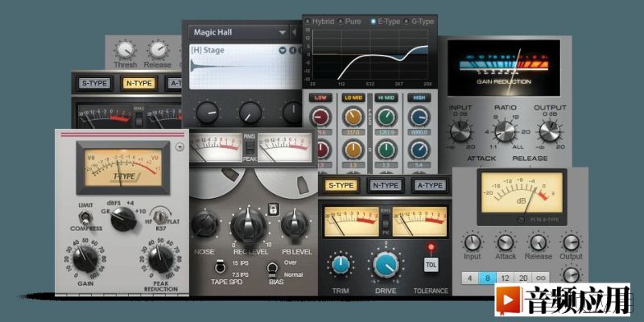Click the T-TYPE VU meter display
Viewport: 644px width, 322px height.
coord(123,167)
